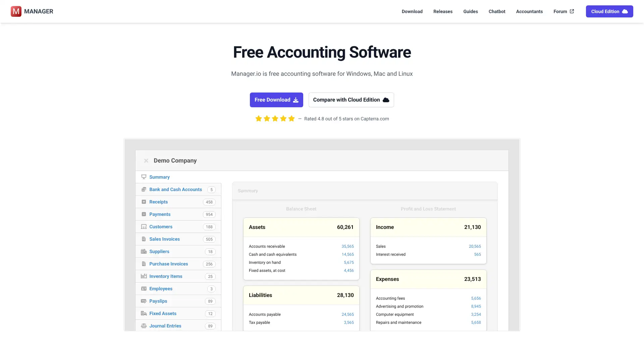Open the Customers link
Image resolution: width=644 pixels, height=362 pixels.
coord(161,227)
